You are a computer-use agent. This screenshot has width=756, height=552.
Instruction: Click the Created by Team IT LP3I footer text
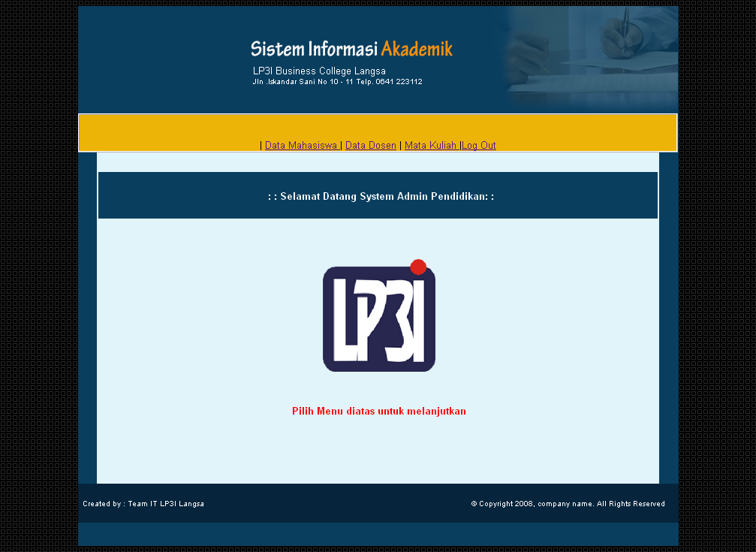[143, 503]
